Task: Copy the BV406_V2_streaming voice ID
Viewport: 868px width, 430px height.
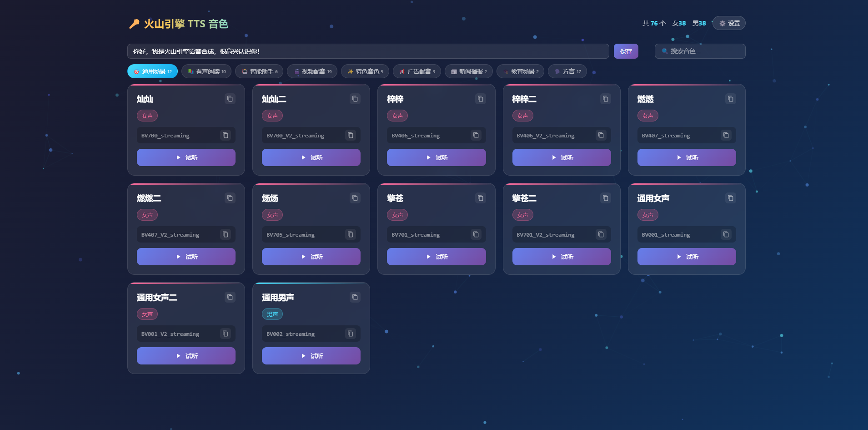Action: (601, 135)
